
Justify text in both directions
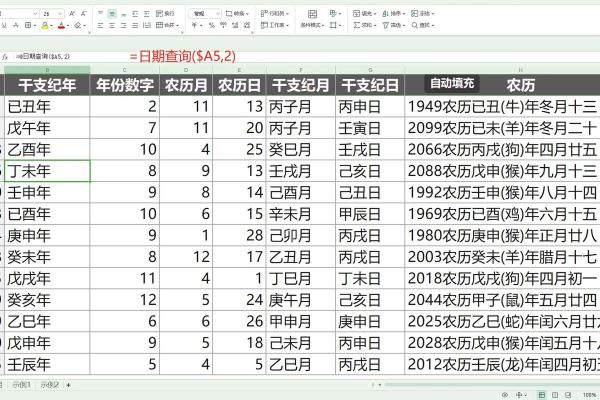pos(135,25)
